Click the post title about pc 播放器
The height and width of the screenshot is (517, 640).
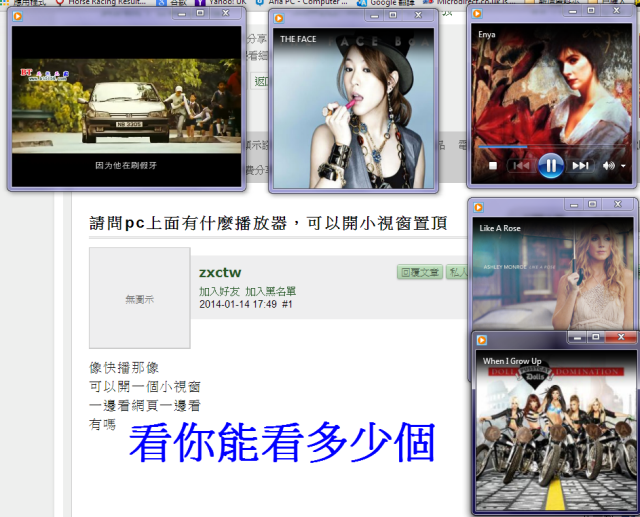pyautogui.click(x=269, y=223)
